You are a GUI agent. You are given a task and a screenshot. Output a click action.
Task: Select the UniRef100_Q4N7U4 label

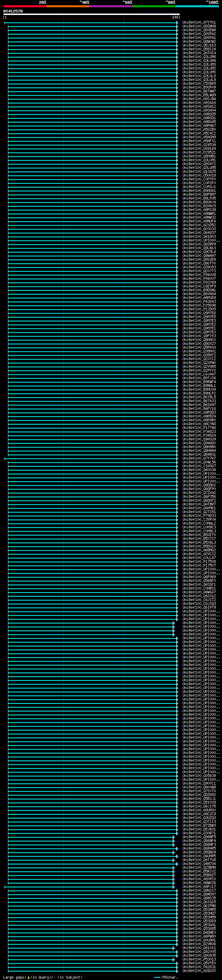pos(199,864)
